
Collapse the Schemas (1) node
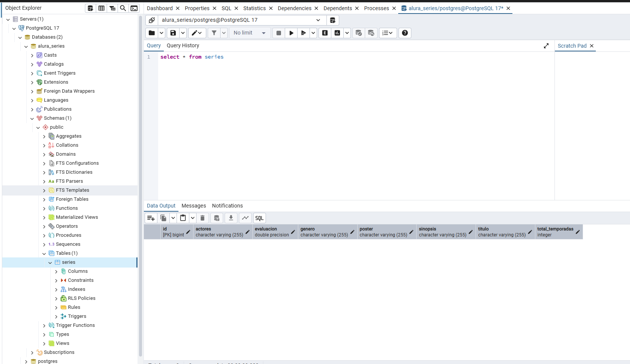click(32, 118)
